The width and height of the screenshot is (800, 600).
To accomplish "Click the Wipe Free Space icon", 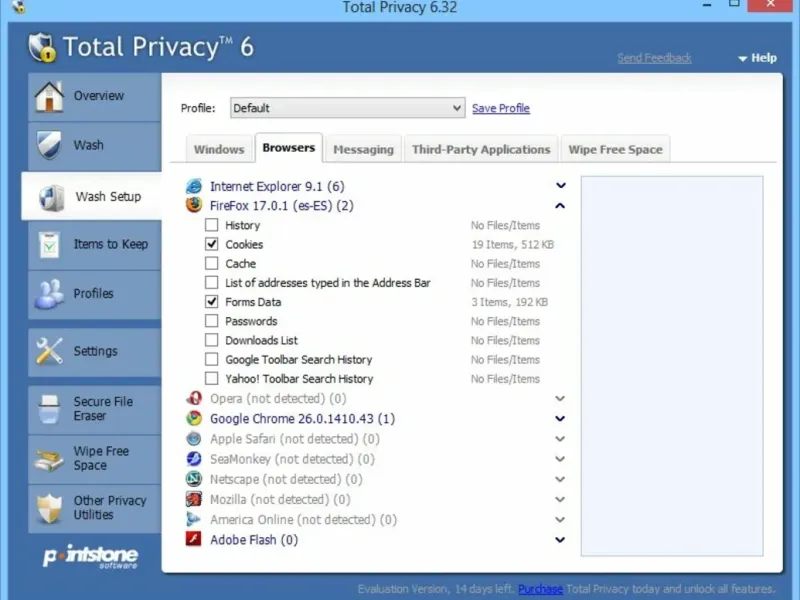I will point(49,458).
